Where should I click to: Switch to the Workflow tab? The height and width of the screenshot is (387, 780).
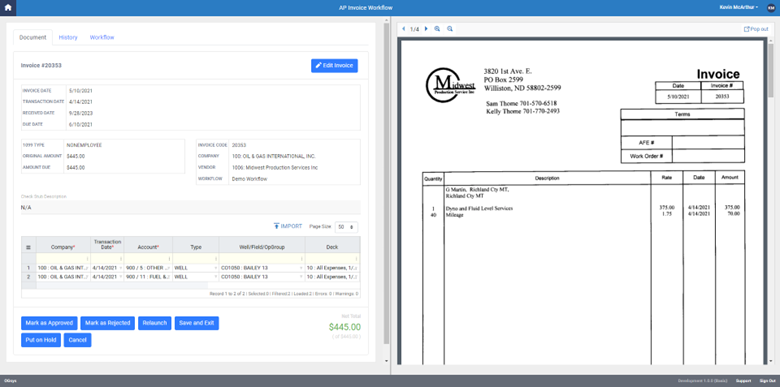[x=102, y=37]
